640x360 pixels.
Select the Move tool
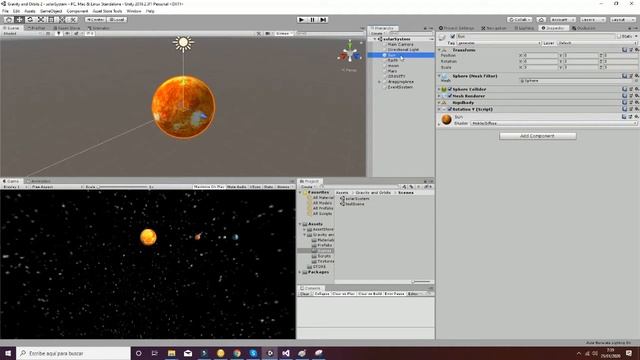coord(19,20)
